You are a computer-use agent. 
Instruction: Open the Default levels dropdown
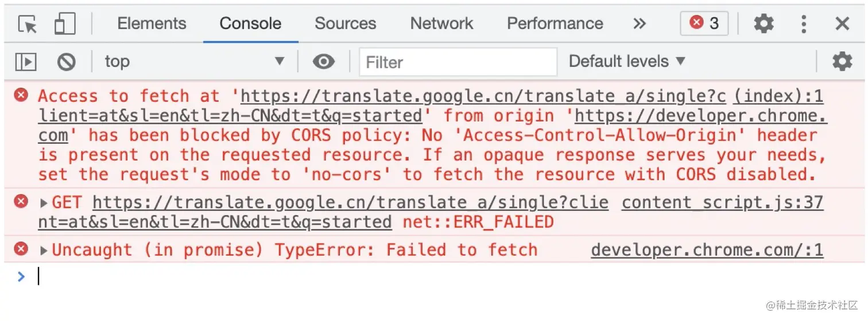click(627, 61)
